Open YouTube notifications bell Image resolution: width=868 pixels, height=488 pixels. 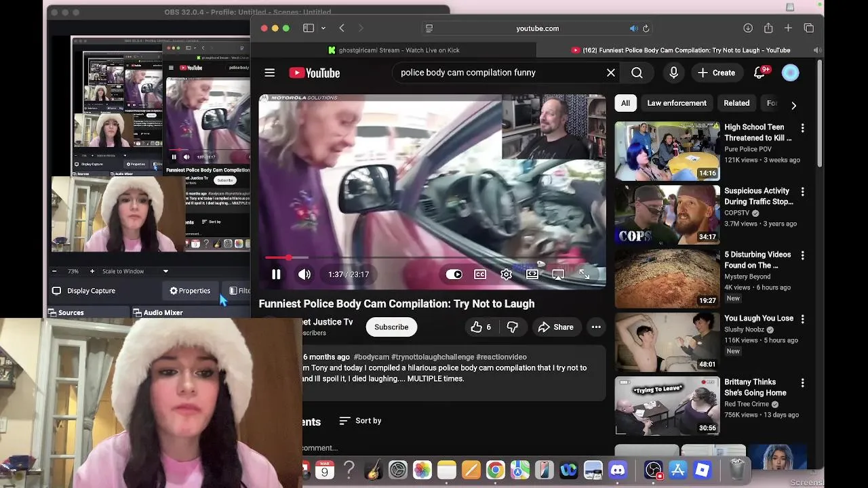point(759,73)
